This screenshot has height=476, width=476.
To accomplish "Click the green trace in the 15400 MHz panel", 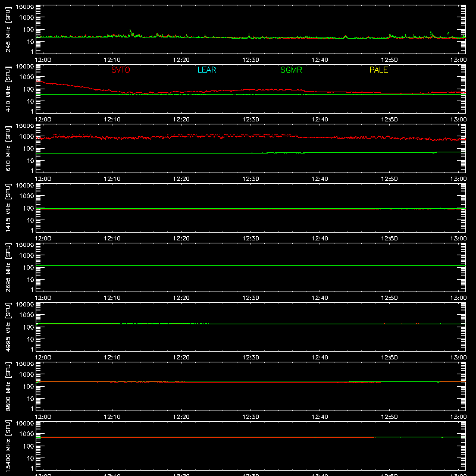I will point(250,437).
